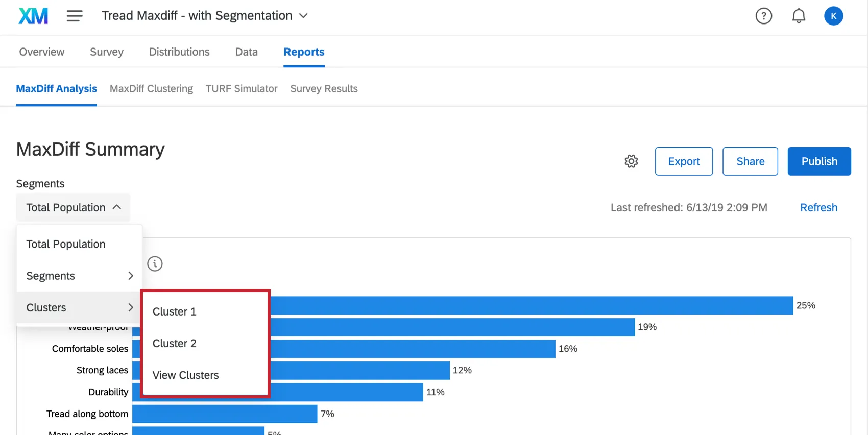Export the MaxDiff Summary report
The image size is (868, 435).
(x=684, y=161)
